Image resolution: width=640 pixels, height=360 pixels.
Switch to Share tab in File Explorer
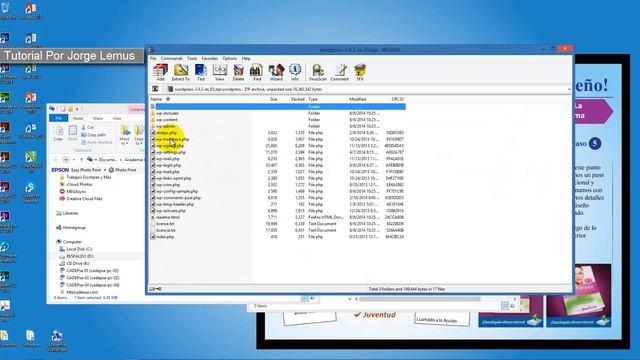[98, 118]
